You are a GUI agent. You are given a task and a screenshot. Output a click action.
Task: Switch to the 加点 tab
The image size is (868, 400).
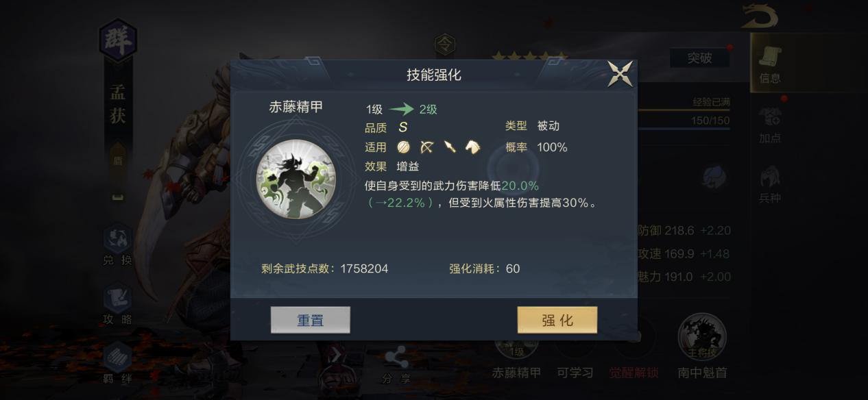(x=770, y=125)
